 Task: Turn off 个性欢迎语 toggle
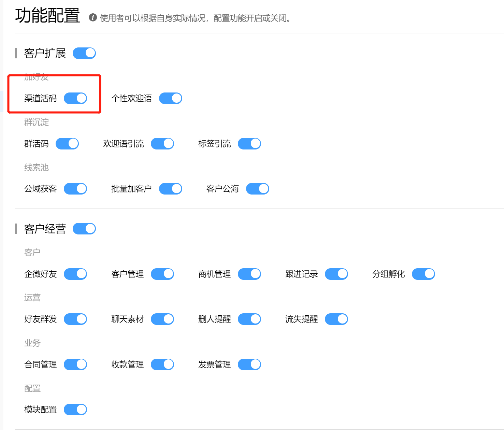(171, 98)
